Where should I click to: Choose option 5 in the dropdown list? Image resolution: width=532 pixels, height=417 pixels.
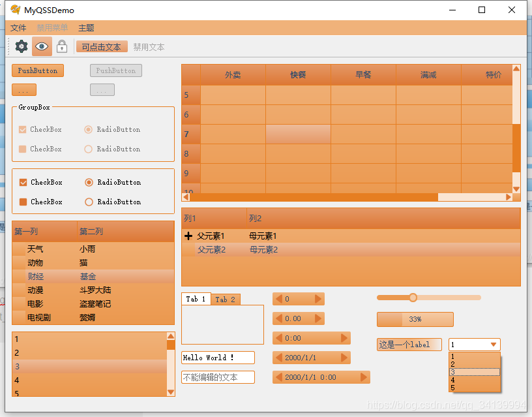pyautogui.click(x=475, y=388)
